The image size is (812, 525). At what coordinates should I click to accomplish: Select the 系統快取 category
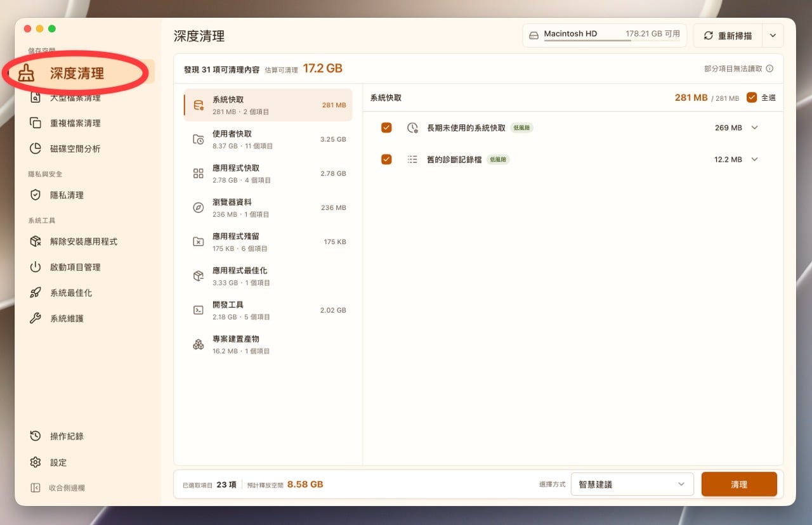[x=268, y=105]
